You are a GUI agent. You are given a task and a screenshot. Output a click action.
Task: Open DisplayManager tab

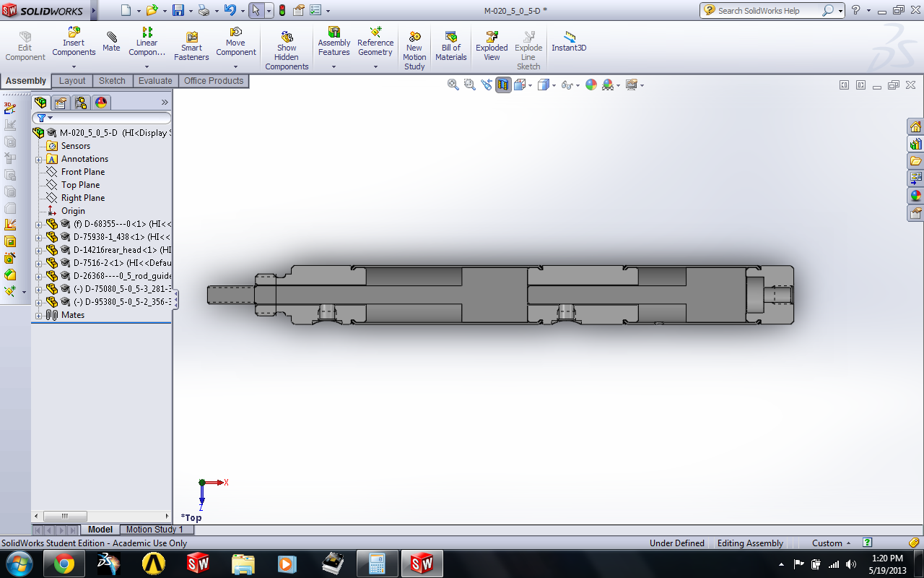point(101,103)
